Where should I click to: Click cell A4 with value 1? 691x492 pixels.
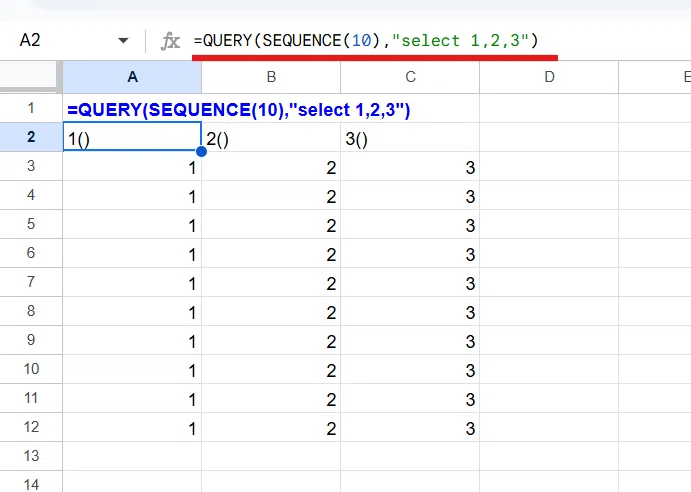(132, 195)
